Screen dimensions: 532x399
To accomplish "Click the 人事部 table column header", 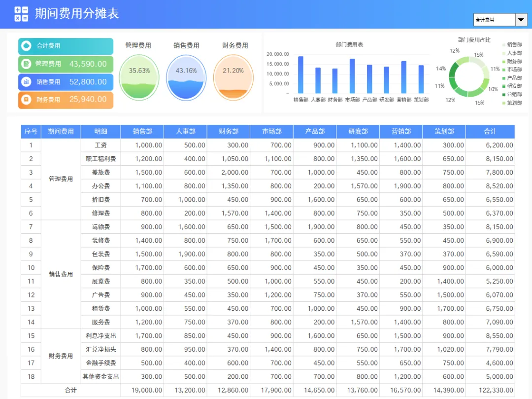I will pos(186,131).
